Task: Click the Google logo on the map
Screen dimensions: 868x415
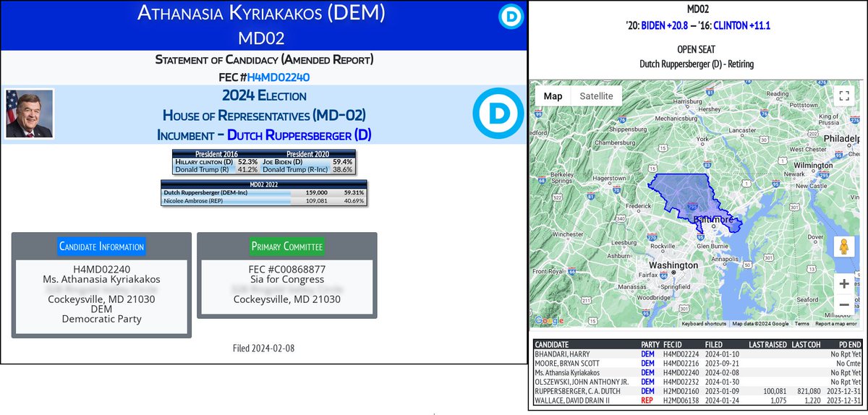Action: [549, 320]
